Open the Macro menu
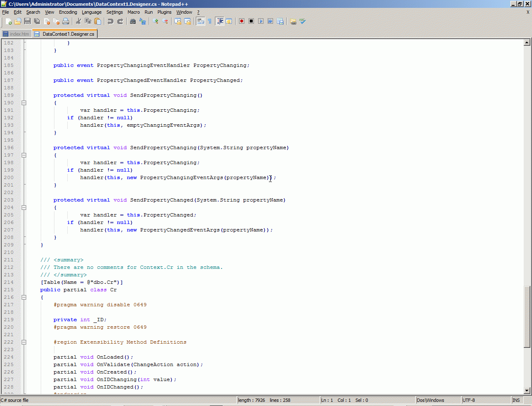532x406 pixels. (x=133, y=12)
